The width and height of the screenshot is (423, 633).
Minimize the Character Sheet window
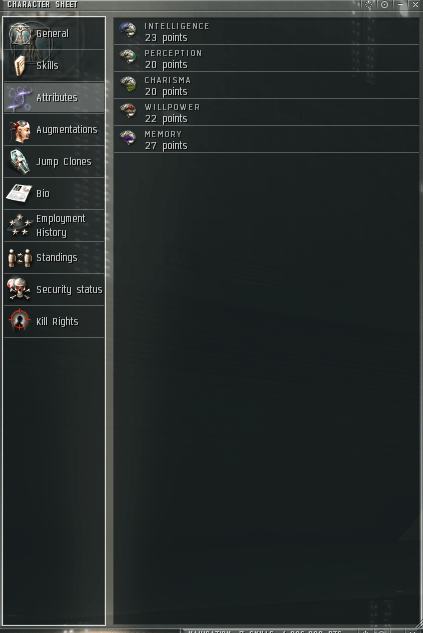tap(400, 4)
